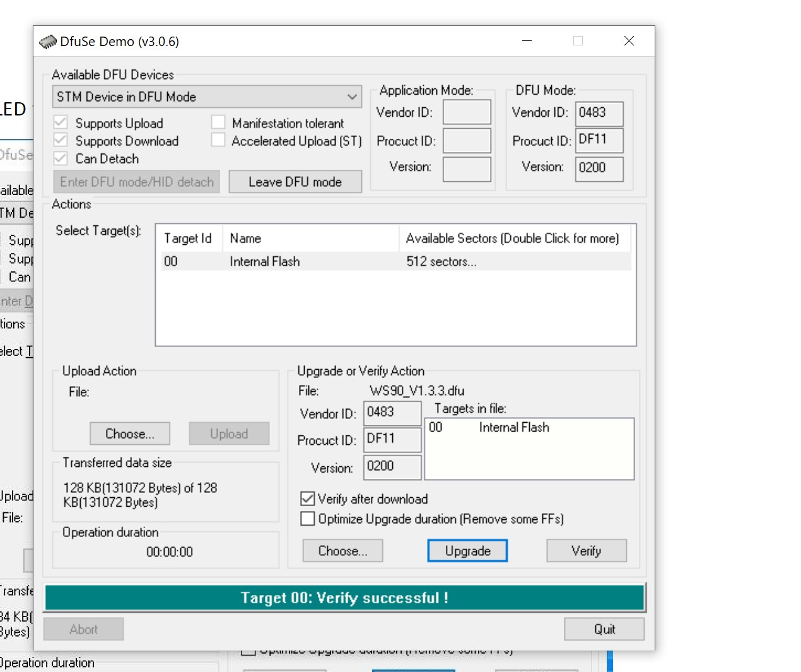The height and width of the screenshot is (672, 801).
Task: Click the DFU Mode Vendor ID field
Action: point(599,114)
